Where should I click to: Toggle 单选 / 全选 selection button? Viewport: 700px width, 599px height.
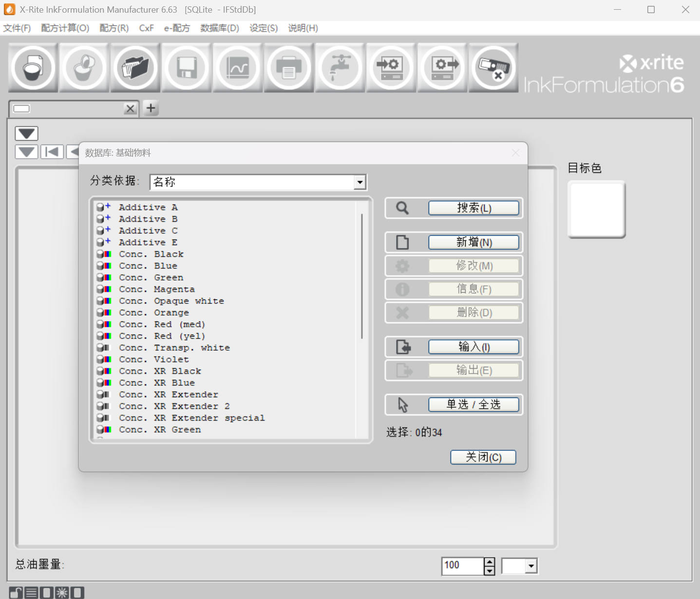pos(473,405)
